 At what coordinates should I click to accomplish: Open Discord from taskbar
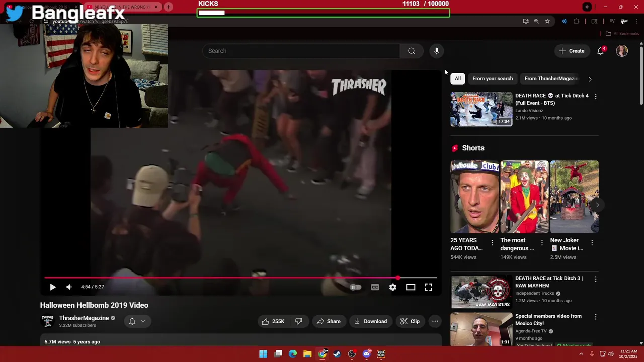(367, 354)
